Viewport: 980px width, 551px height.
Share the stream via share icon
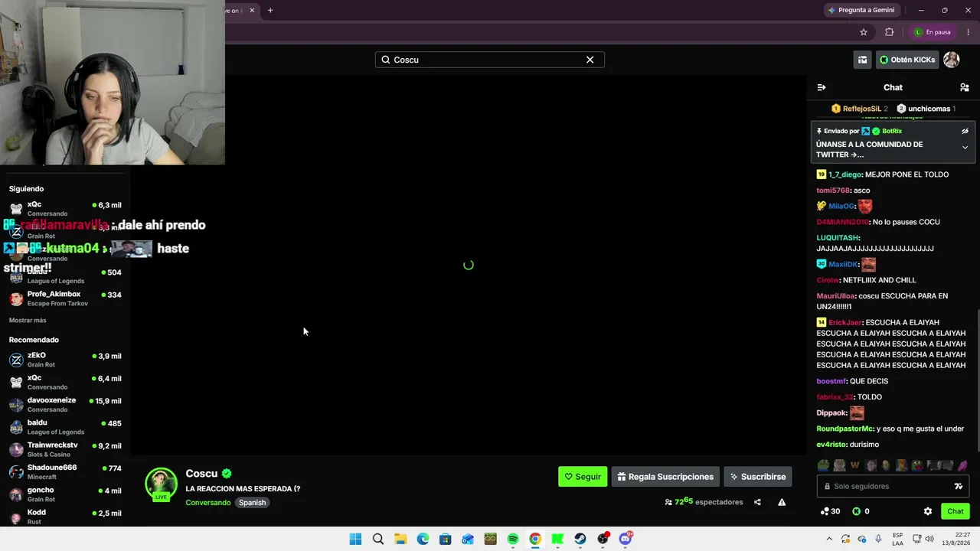click(757, 502)
